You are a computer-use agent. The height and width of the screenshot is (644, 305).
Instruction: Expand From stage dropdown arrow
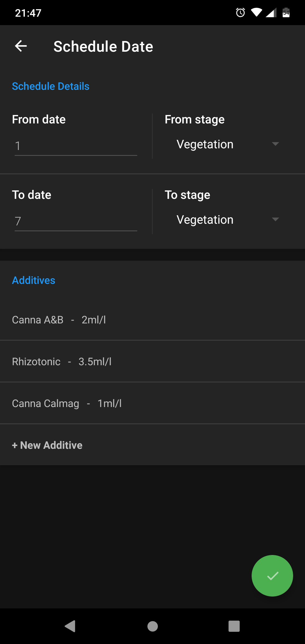(x=275, y=144)
